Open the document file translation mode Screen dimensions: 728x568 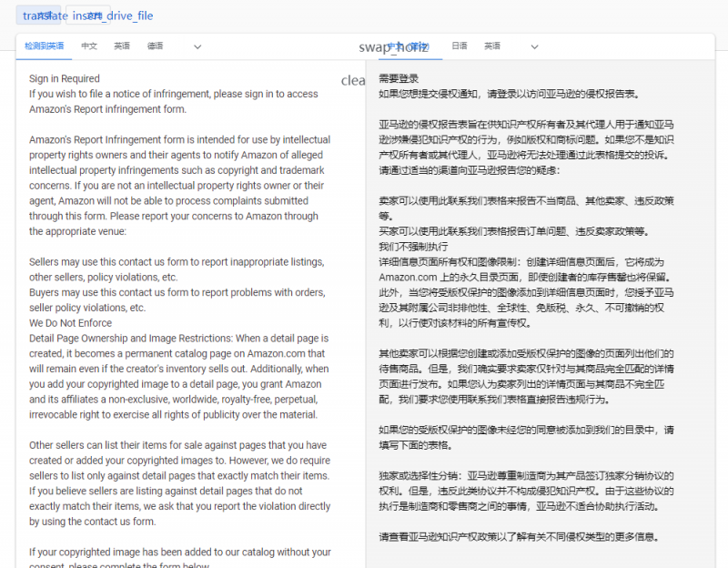click(x=87, y=15)
